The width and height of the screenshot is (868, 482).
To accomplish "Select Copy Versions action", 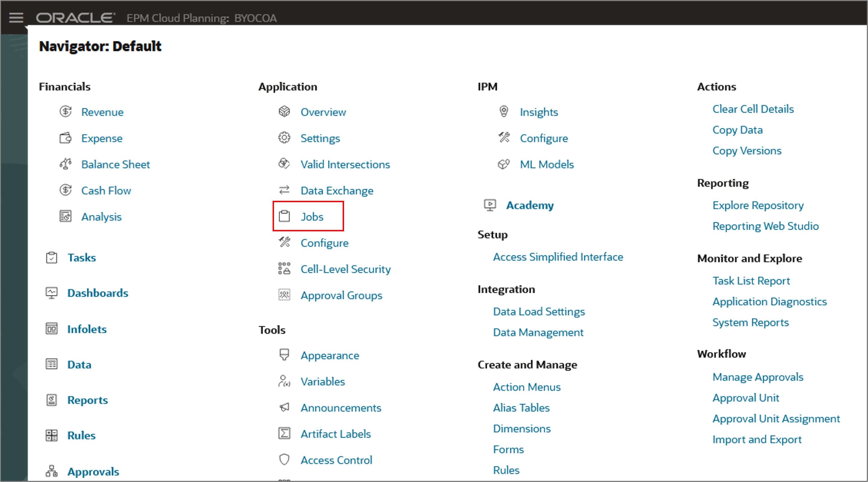I will tap(747, 151).
